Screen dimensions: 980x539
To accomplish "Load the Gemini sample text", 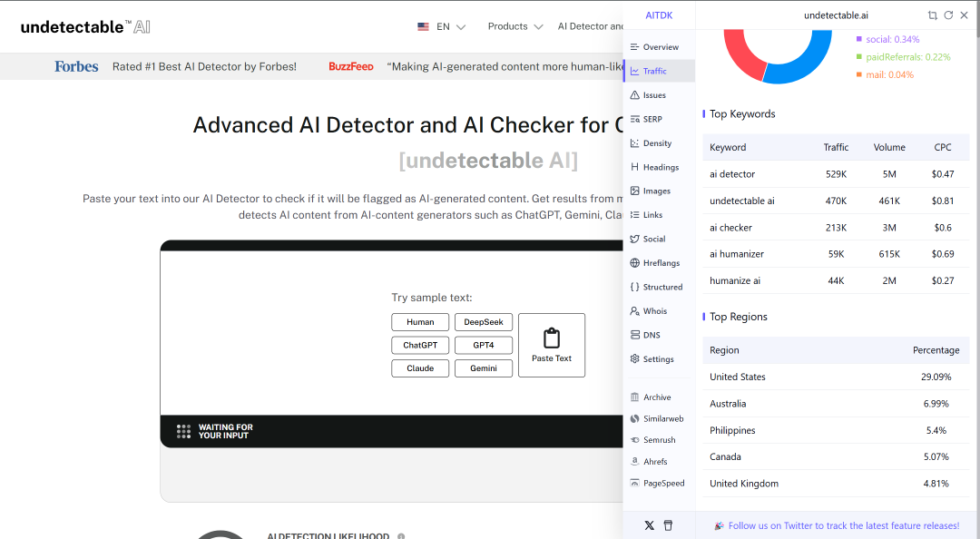I will [484, 368].
